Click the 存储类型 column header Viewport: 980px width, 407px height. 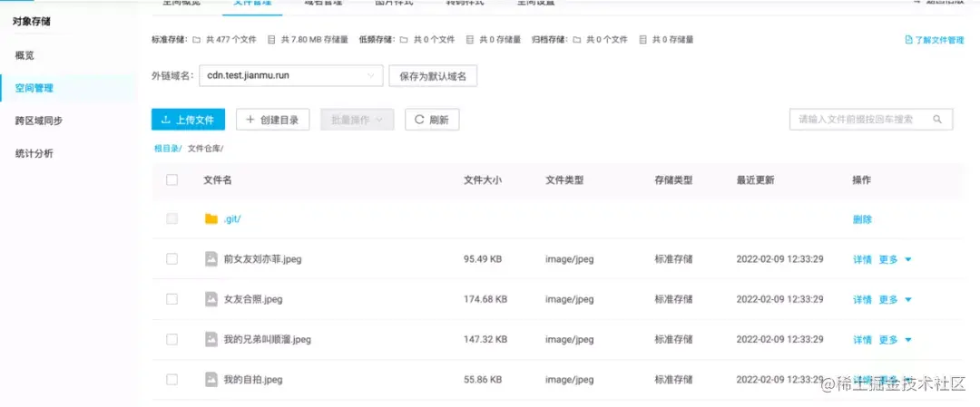[673, 179]
